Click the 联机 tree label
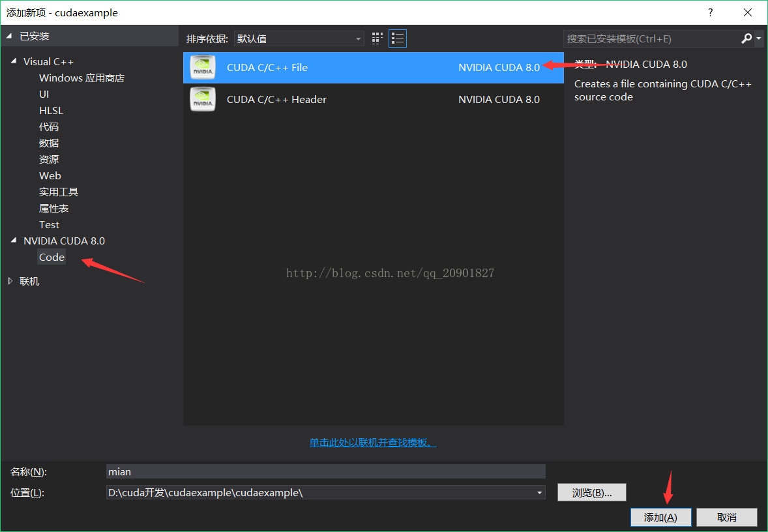The width and height of the screenshot is (768, 532). 29,281
